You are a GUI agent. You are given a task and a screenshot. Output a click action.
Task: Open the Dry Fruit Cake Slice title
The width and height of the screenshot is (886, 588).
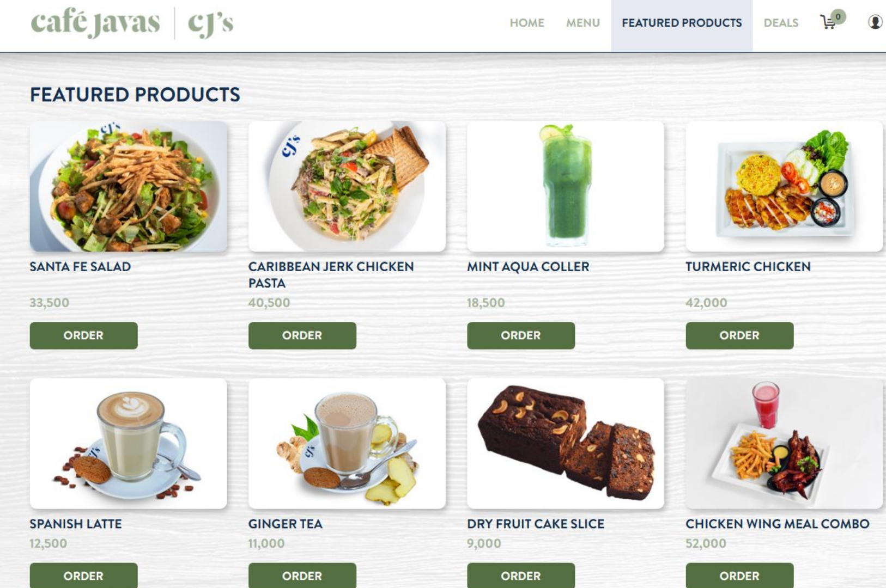536,524
